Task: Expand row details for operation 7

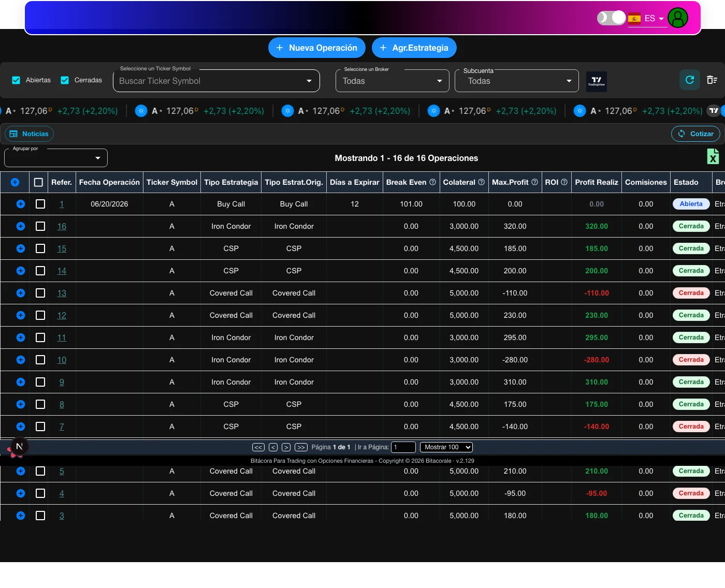Action: coord(21,427)
